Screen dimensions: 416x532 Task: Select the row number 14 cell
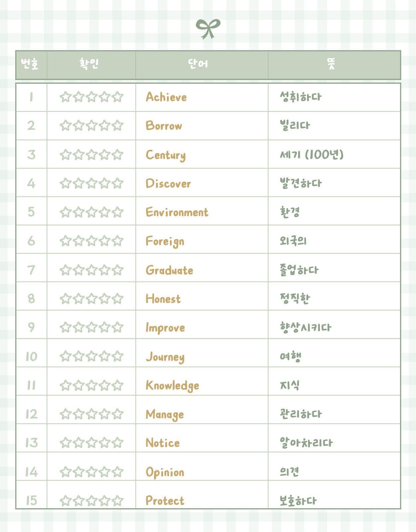pyautogui.click(x=31, y=471)
